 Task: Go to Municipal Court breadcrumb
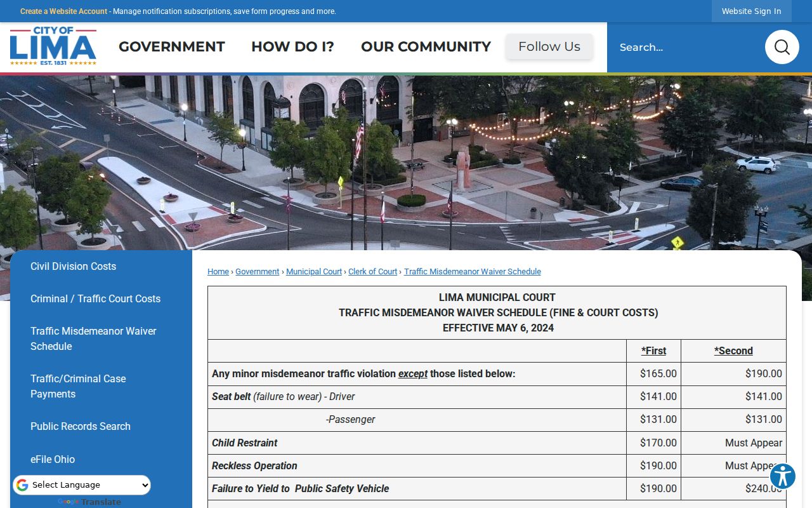(x=314, y=272)
